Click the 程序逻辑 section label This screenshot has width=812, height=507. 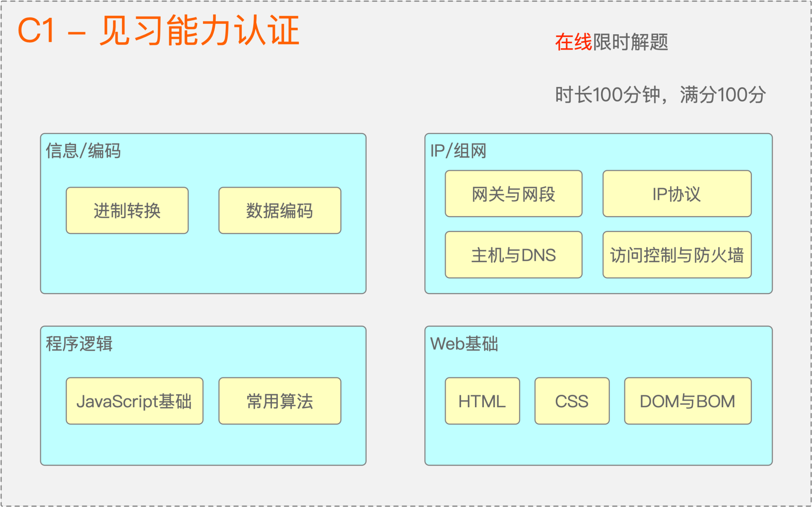coord(79,343)
